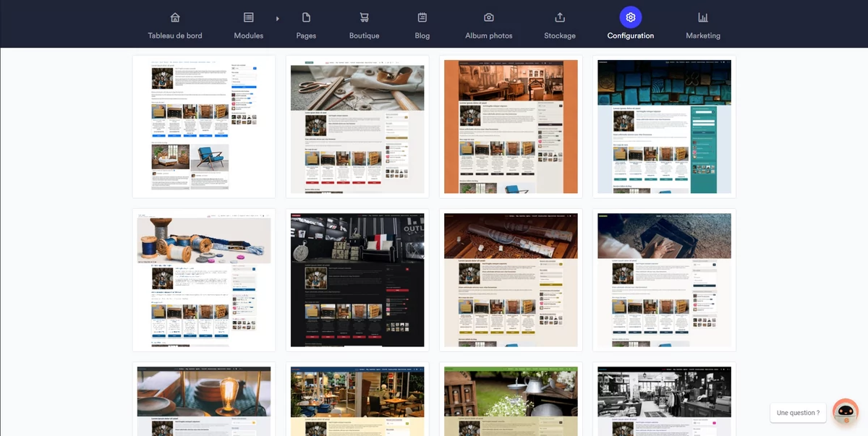Open the Une question ? help bubble

pos(798,413)
